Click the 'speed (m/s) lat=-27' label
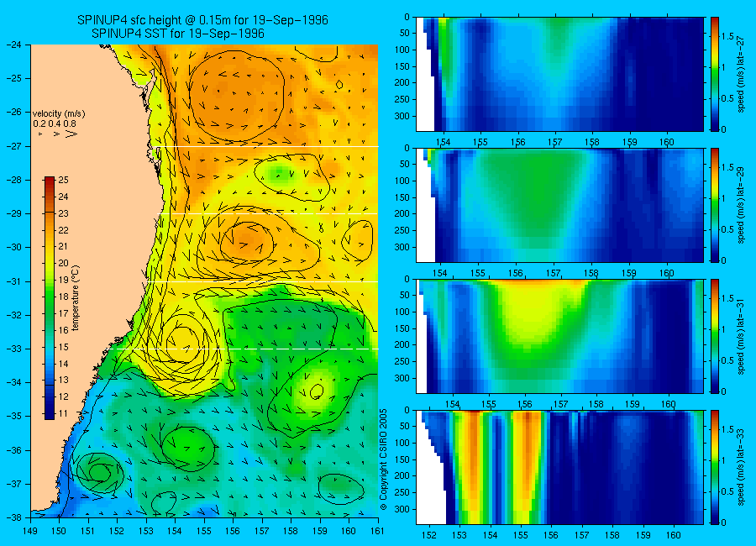Viewport: 756px width, 546px height. (x=741, y=74)
